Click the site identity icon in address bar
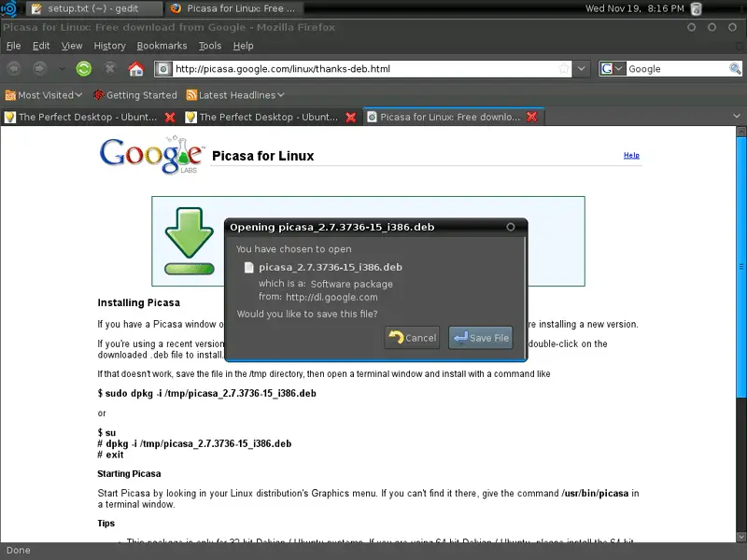The width and height of the screenshot is (747, 560). [162, 69]
